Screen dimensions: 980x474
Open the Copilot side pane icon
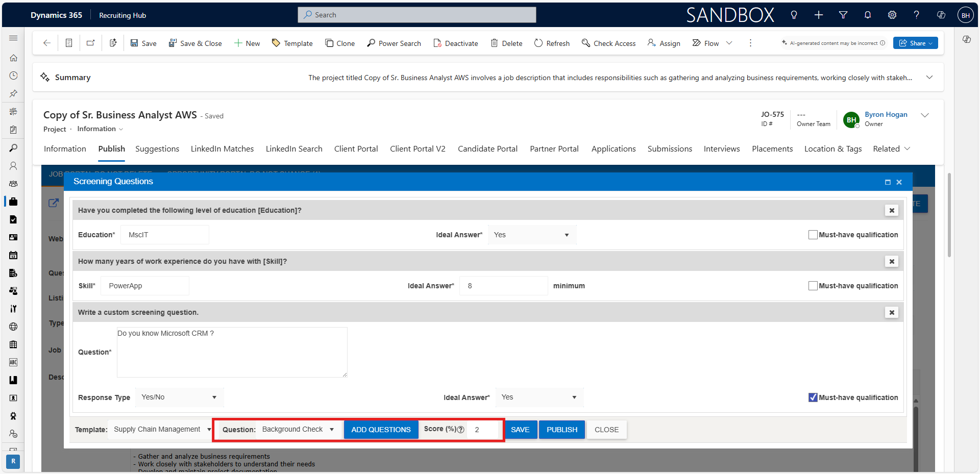(967, 39)
